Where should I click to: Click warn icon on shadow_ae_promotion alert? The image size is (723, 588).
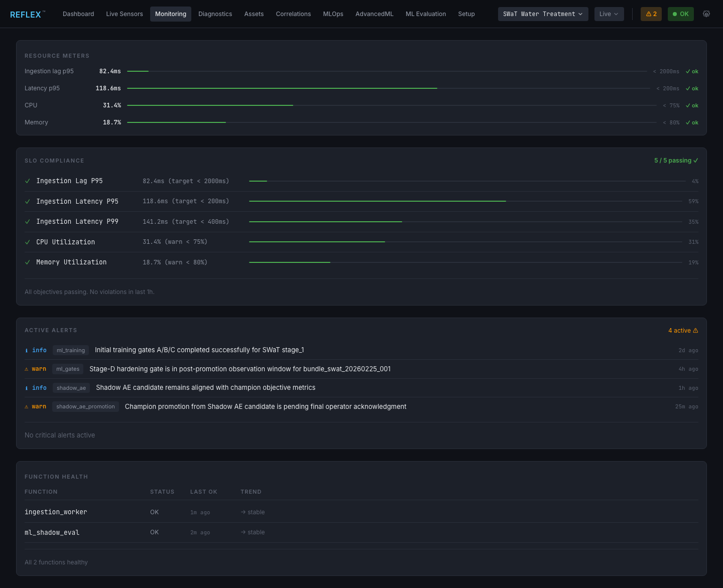click(x=27, y=407)
